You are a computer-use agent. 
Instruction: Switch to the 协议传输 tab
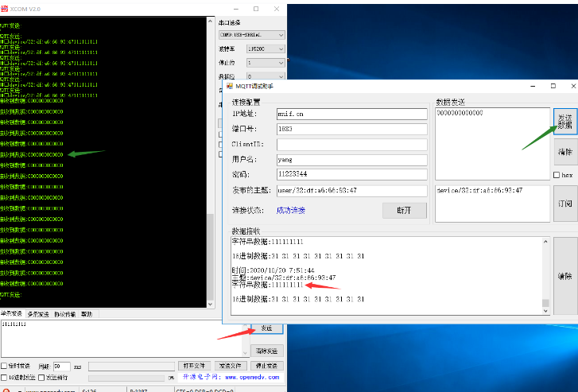pyautogui.click(x=65, y=314)
